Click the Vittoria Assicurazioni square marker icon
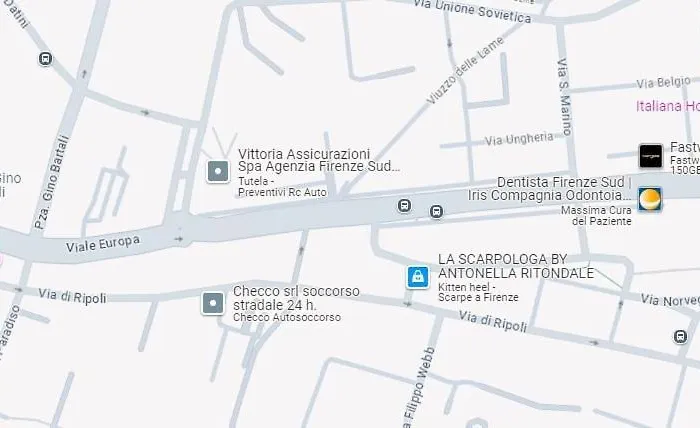Screen dimensions: 700x428 click(x=218, y=171)
